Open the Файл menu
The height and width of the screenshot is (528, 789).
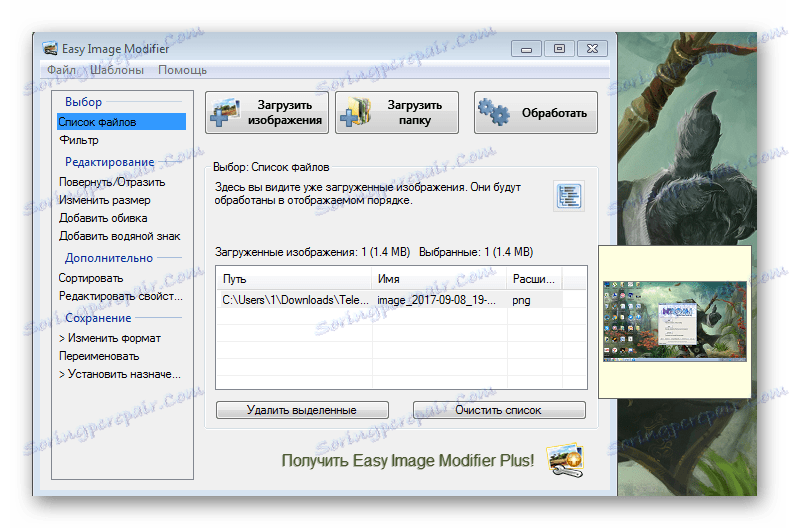[61, 70]
